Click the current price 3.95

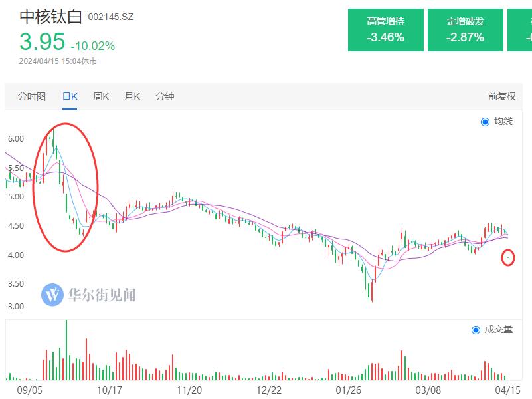click(42, 41)
